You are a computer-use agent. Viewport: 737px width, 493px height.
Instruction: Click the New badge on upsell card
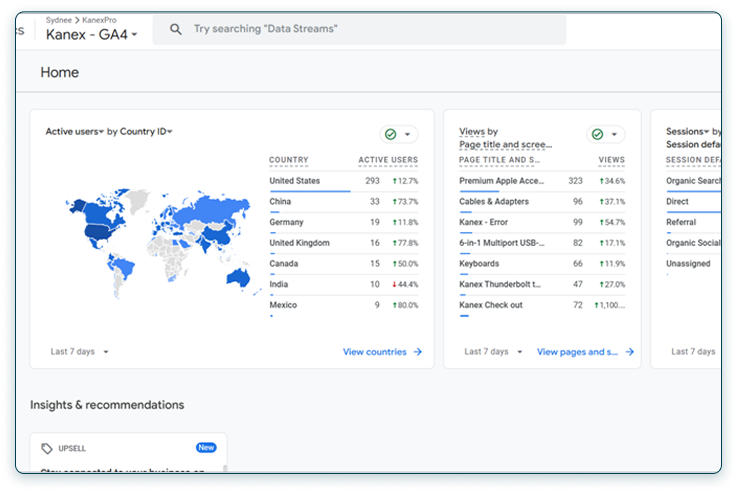(206, 448)
